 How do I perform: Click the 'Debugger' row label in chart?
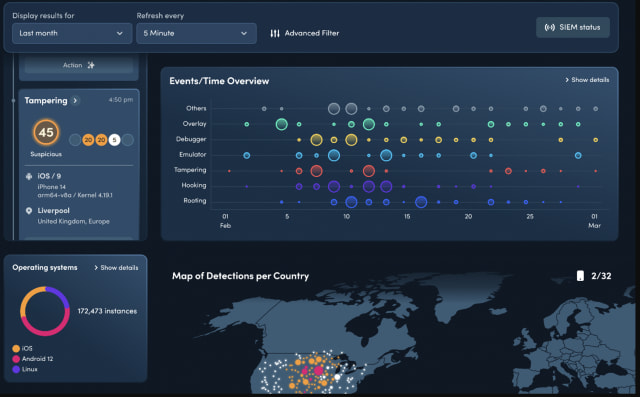click(191, 139)
